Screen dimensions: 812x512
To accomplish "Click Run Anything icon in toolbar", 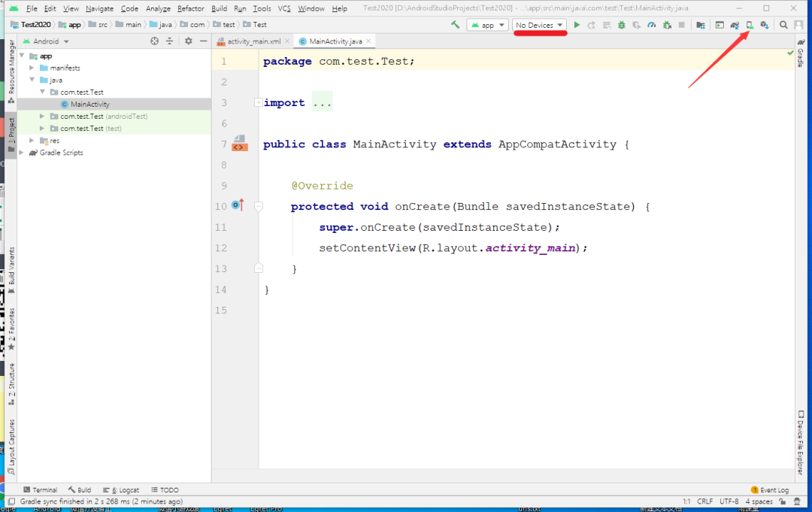I will [720, 25].
